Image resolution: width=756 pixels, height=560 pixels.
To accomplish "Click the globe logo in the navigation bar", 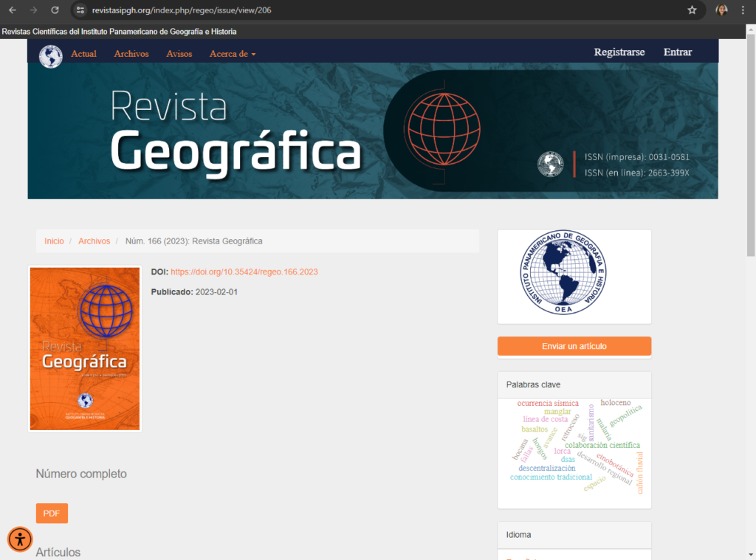I will pos(51,56).
